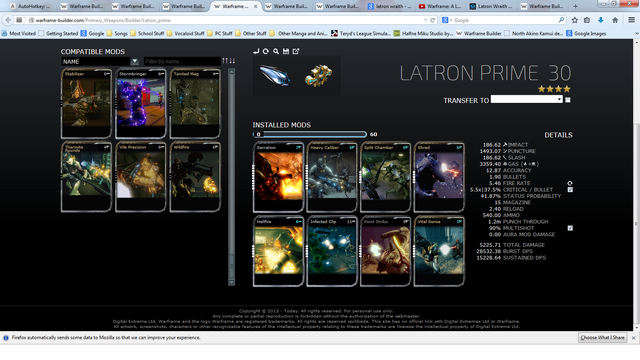Select the installed Split Chamber mod card

tap(385, 177)
